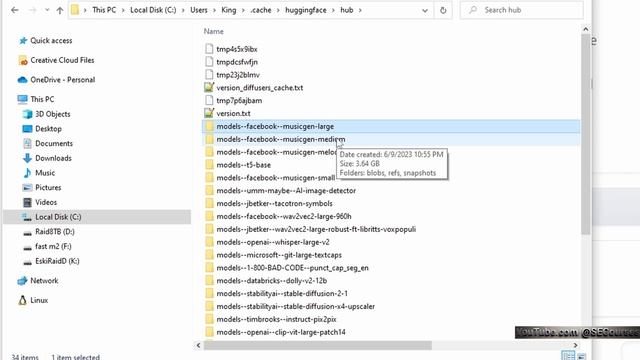The height and width of the screenshot is (360, 640).
Task: Click folder icon of models--stabilityai--stable-diffusion-2-1
Action: 209,293
